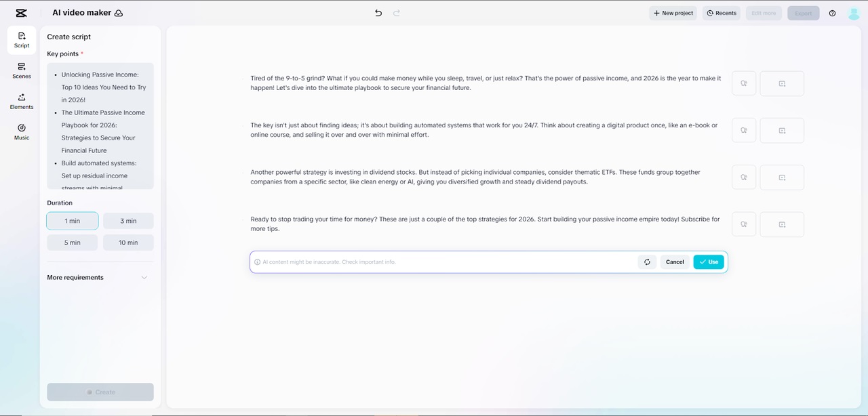
Task: Click the media icon for the last paragraph
Action: pyautogui.click(x=782, y=224)
